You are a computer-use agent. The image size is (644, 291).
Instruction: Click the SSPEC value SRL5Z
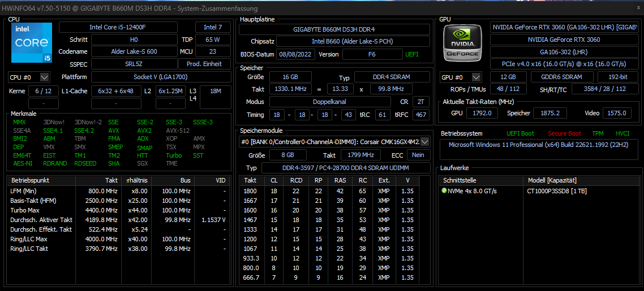(x=134, y=64)
